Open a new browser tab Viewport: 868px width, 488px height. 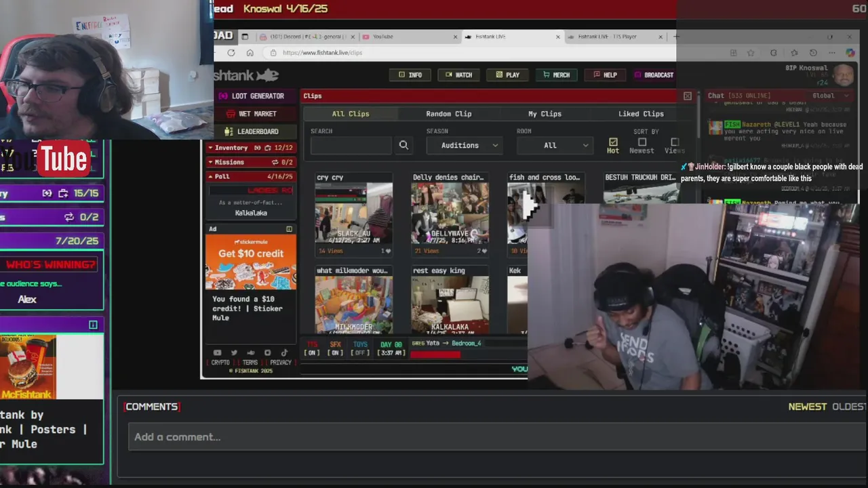tap(676, 37)
